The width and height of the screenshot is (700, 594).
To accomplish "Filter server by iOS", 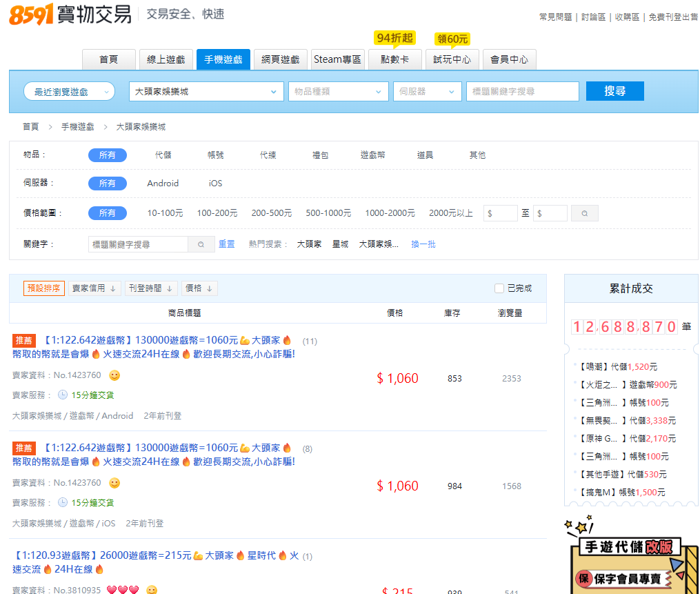I will click(216, 184).
